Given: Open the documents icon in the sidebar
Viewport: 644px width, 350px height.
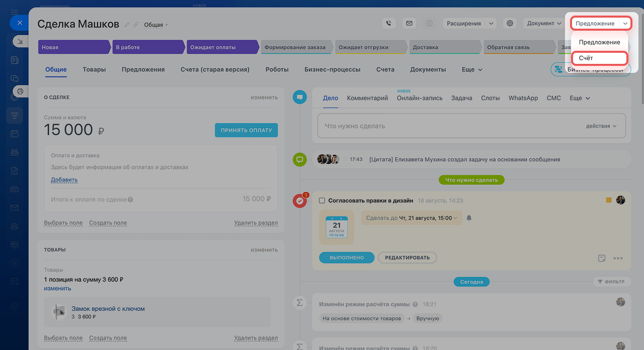Looking at the screenshot, I should point(15,170).
